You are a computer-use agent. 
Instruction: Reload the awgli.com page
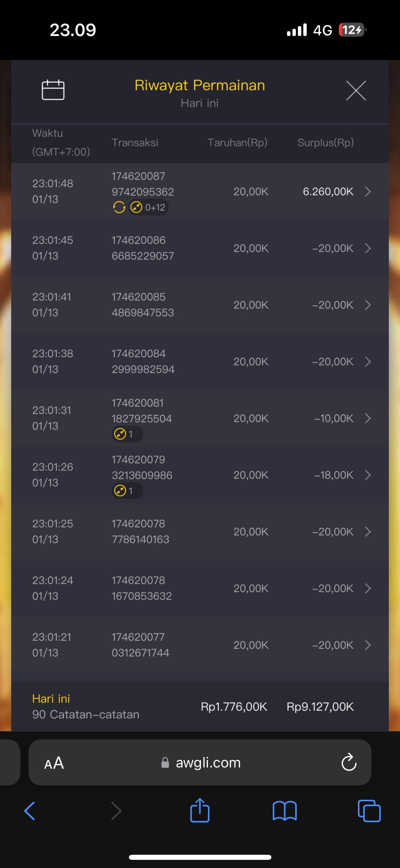[349, 763]
